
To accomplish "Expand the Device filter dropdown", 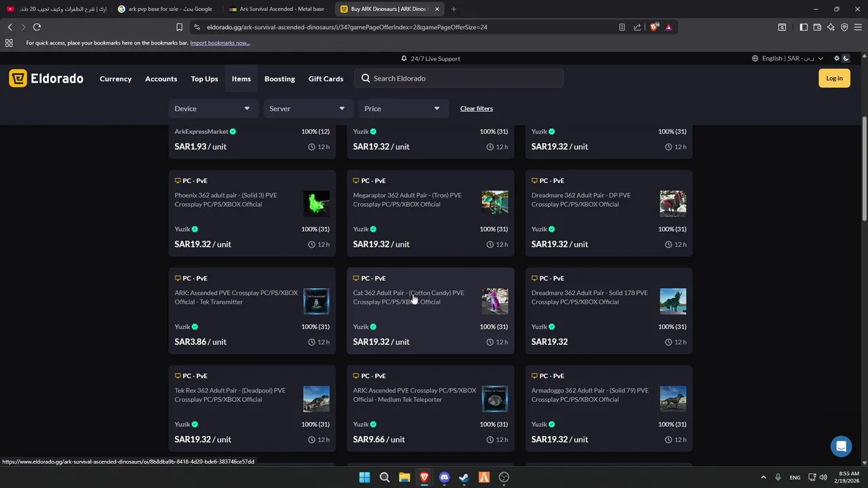I will tap(212, 108).
